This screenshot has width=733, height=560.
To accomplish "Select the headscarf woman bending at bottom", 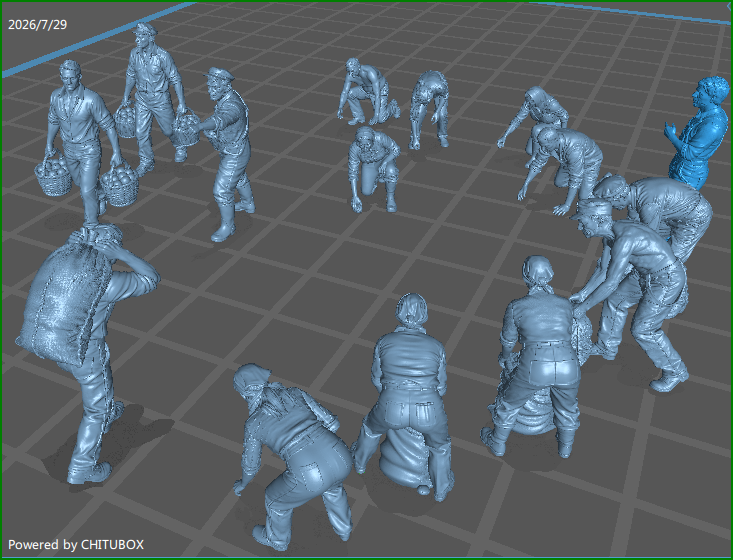I will click(x=292, y=456).
